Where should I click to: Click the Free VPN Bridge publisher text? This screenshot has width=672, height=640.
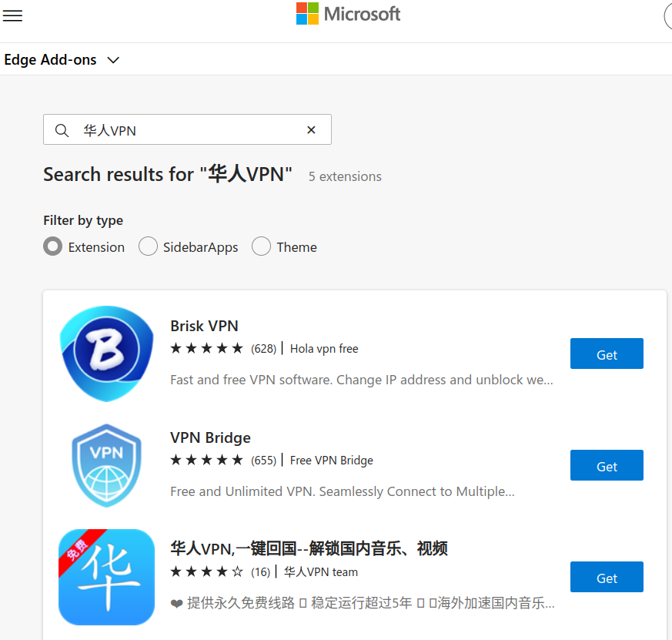point(331,460)
